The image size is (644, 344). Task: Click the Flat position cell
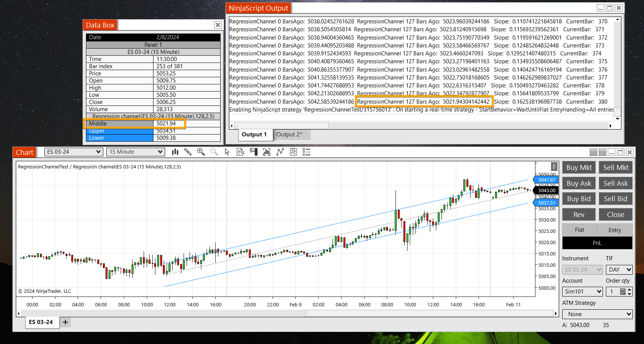580,230
